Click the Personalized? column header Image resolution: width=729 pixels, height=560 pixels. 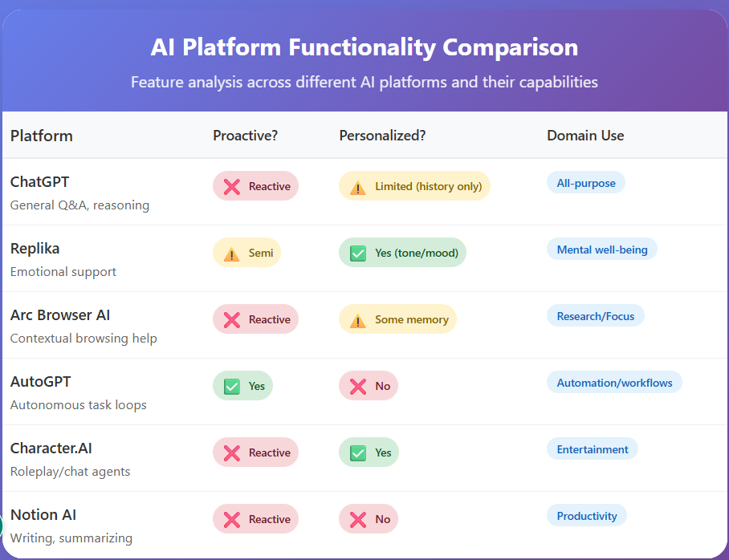(x=382, y=136)
